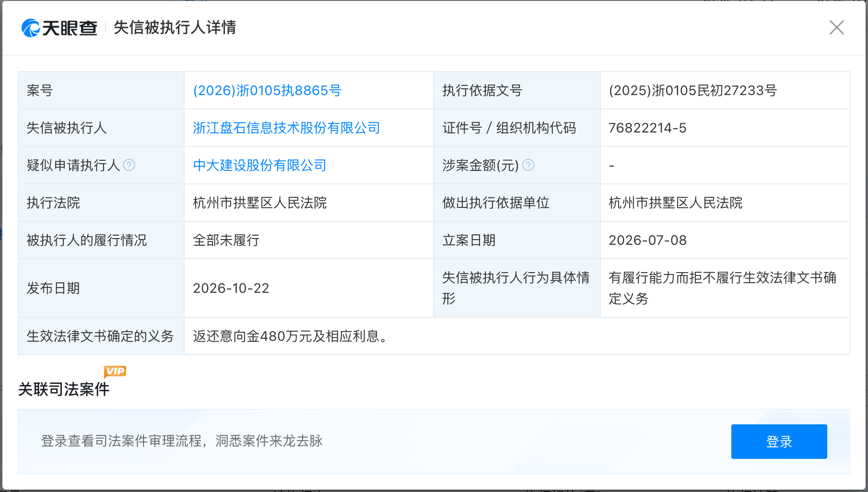Open case number (2026)浙0105执8865号 link
The width and height of the screenshot is (868, 492).
267,91
